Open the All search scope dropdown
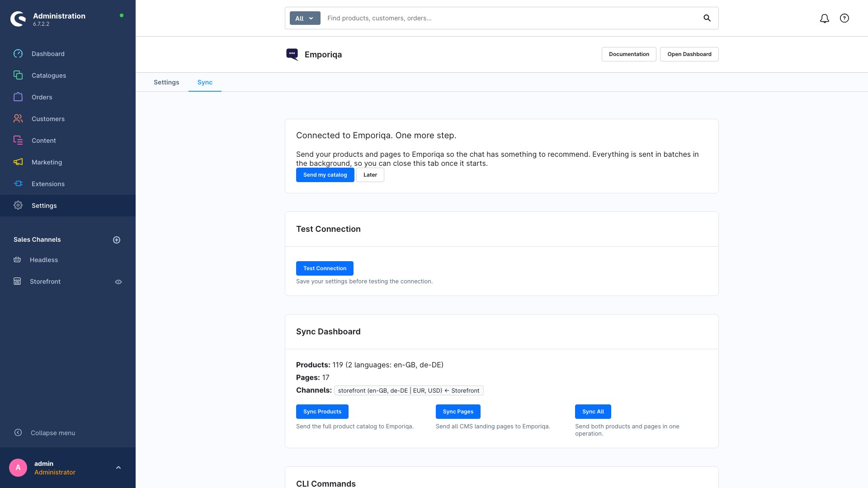868x488 pixels. pos(305,18)
